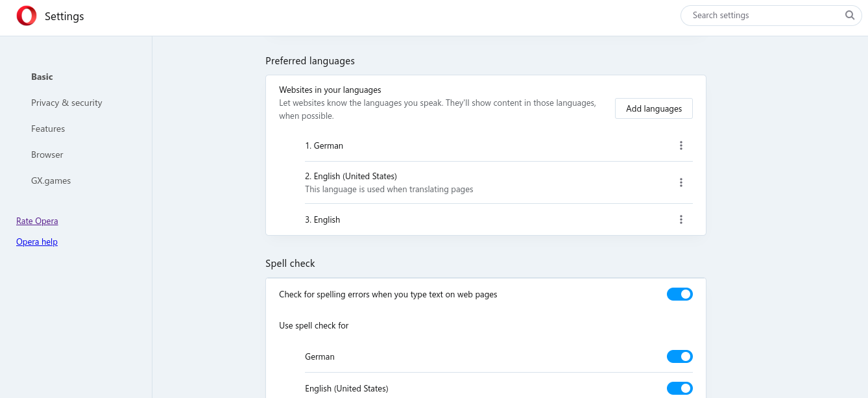Turn off German spell check toggle
This screenshot has height=398, width=868.
coord(679,356)
